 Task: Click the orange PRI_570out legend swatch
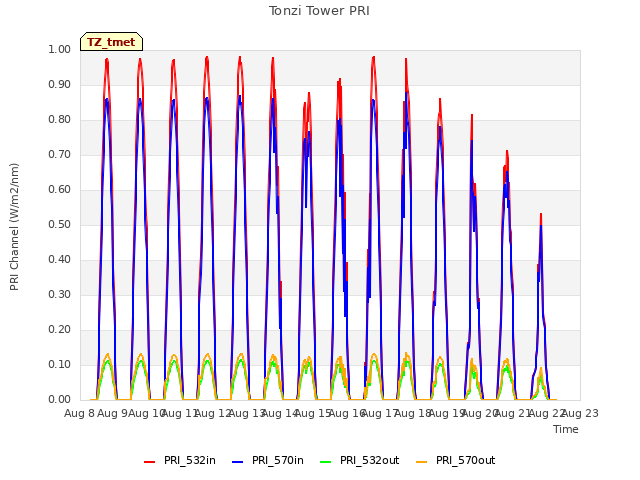pyautogui.click(x=422, y=461)
